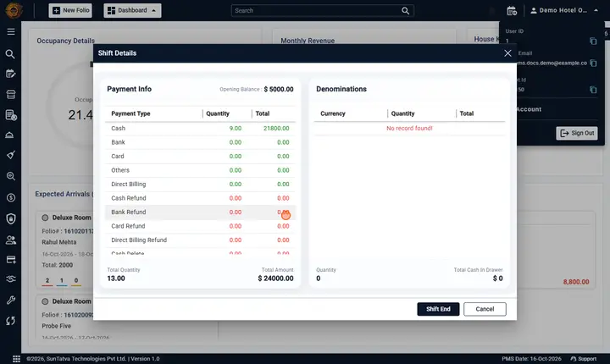Screen dimensions: 610x364
Task: Click the 8,800.00 amount in background
Action: pyautogui.click(x=576, y=282)
